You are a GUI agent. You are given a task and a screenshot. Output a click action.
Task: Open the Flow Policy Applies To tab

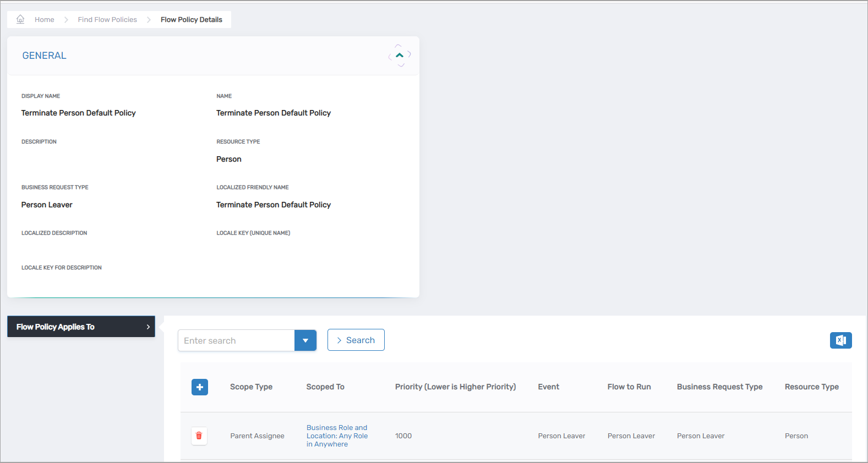point(81,327)
